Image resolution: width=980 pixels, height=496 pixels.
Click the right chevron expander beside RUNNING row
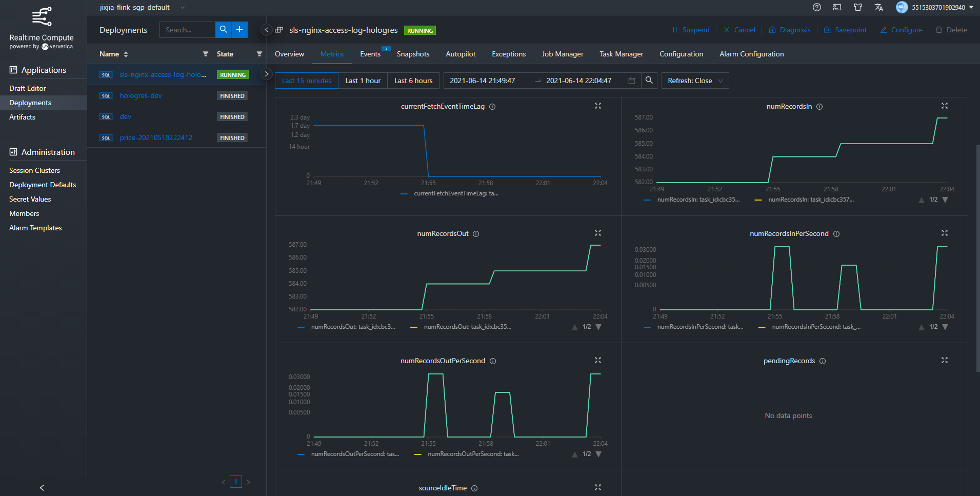[x=267, y=74]
